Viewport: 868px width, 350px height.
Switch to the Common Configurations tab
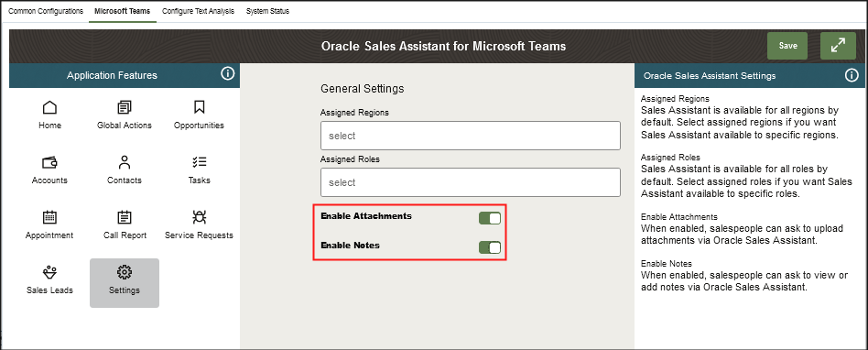click(47, 11)
